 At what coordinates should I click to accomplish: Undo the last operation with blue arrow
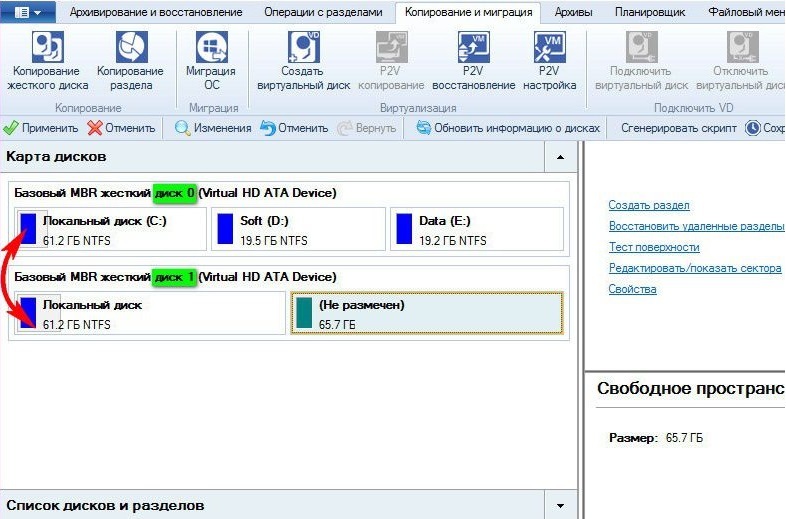coord(294,128)
